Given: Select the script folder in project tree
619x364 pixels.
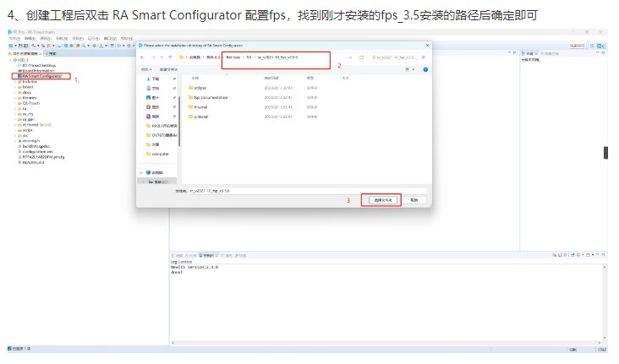Looking at the screenshot, I should [x=25, y=130].
